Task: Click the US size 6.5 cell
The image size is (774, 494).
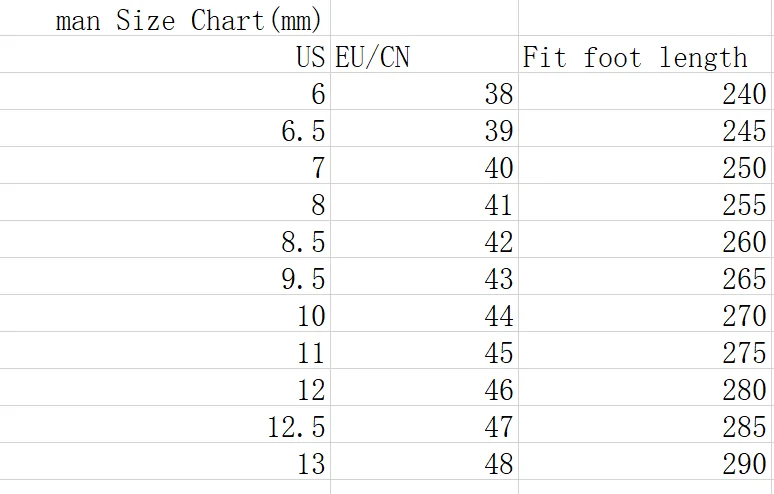Action: click(165, 128)
